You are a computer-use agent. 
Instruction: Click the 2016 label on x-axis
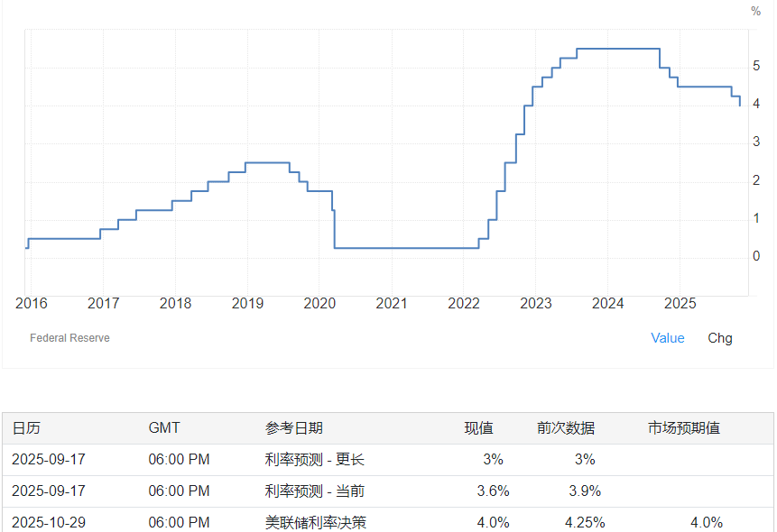pyautogui.click(x=30, y=304)
